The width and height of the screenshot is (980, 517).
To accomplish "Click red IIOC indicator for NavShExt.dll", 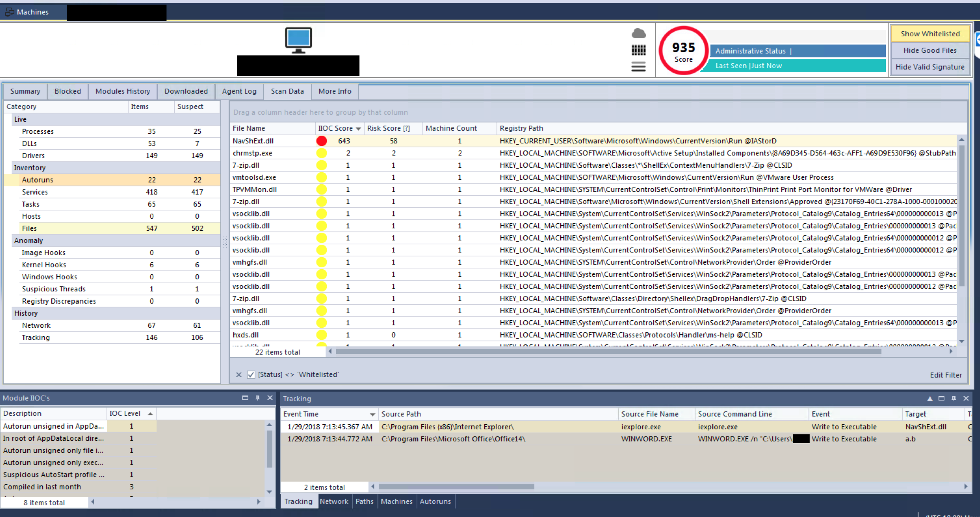I will click(321, 141).
